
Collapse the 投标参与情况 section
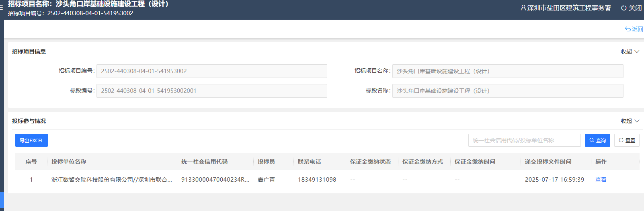[630, 121]
